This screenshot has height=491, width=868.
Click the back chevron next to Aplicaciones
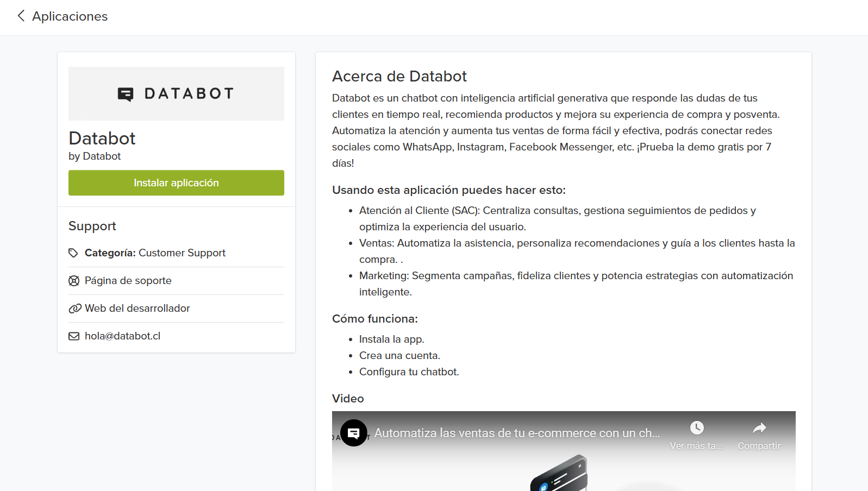click(x=21, y=16)
